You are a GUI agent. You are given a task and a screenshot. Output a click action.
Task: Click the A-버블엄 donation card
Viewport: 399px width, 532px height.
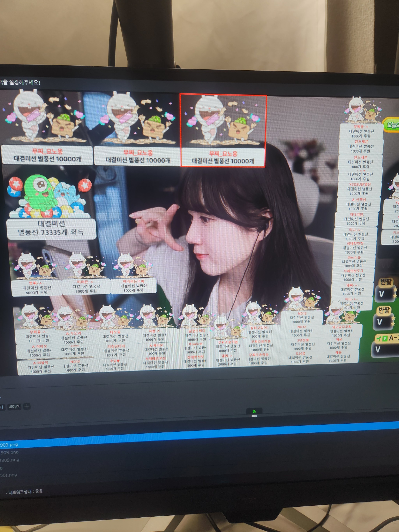point(40,367)
